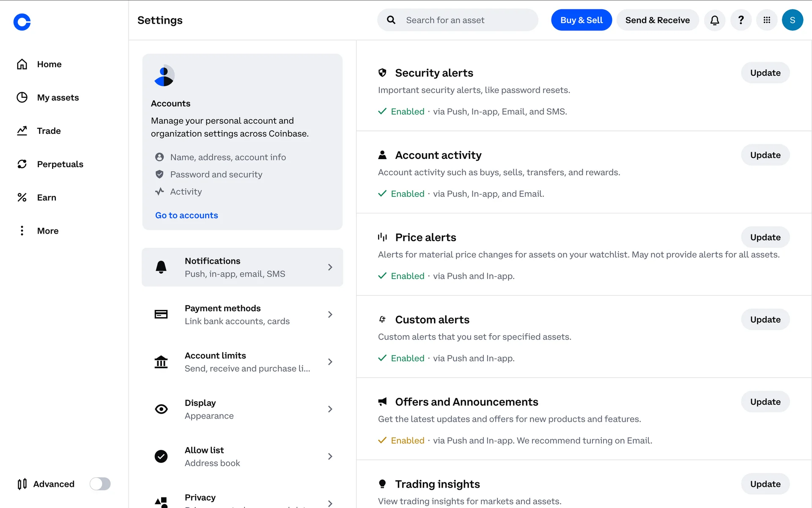
Task: Open Earn section from sidebar
Action: pyautogui.click(x=46, y=197)
